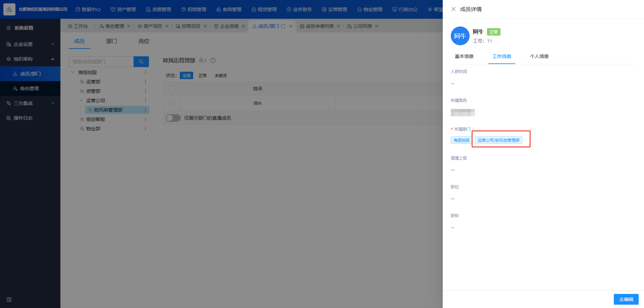
Task: Click the help question-mark icon
Action: (x=213, y=60)
